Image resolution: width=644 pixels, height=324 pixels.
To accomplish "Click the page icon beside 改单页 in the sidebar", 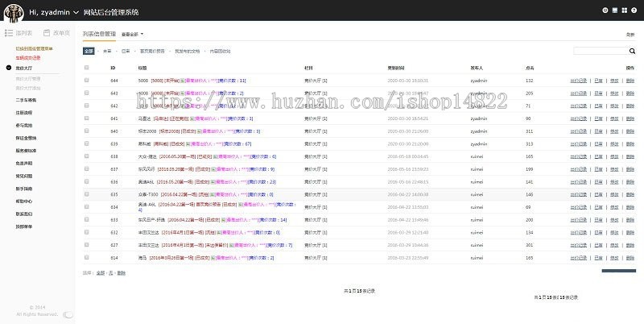I will (47, 33).
